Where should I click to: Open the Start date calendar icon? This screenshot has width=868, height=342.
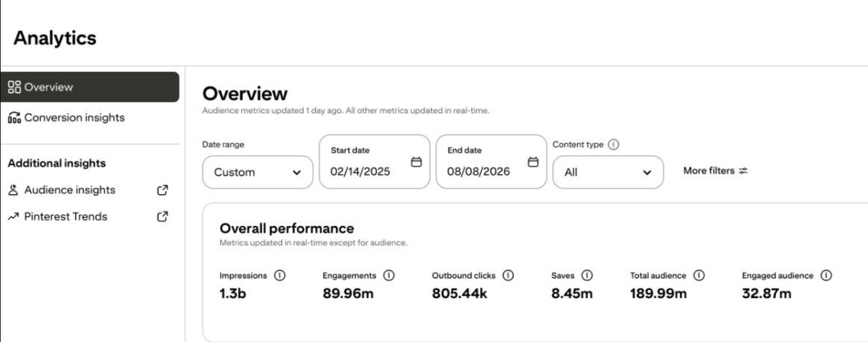click(416, 162)
